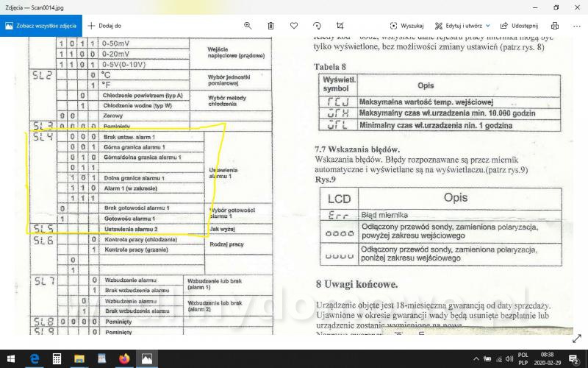
Task: Open the volume tray icon
Action: (x=509, y=359)
